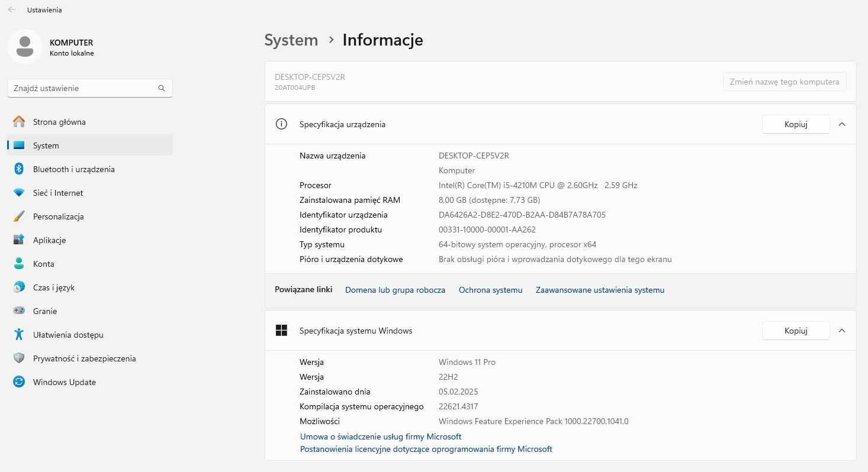Click the Windows Update sync icon
The height and width of the screenshot is (472, 868).
(19, 382)
